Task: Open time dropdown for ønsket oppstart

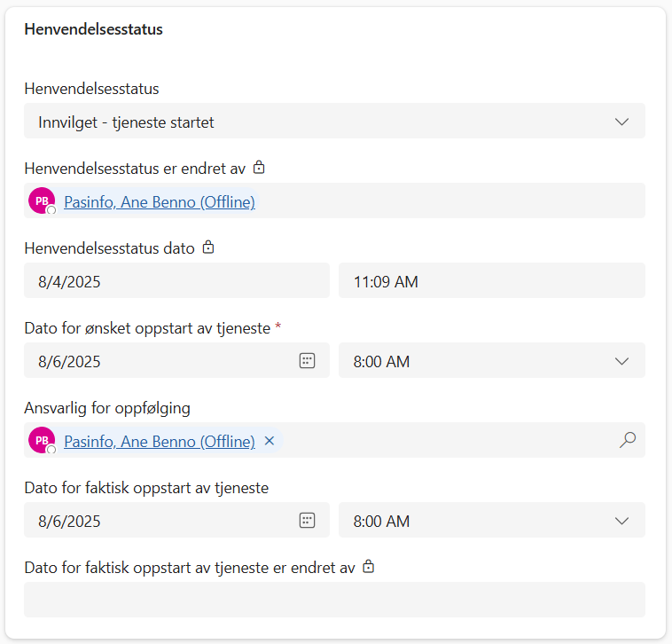Action: [x=621, y=361]
